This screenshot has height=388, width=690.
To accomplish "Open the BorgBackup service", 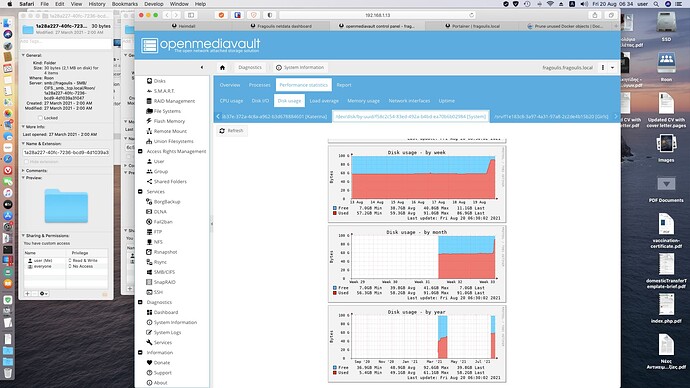I will tap(163, 201).
